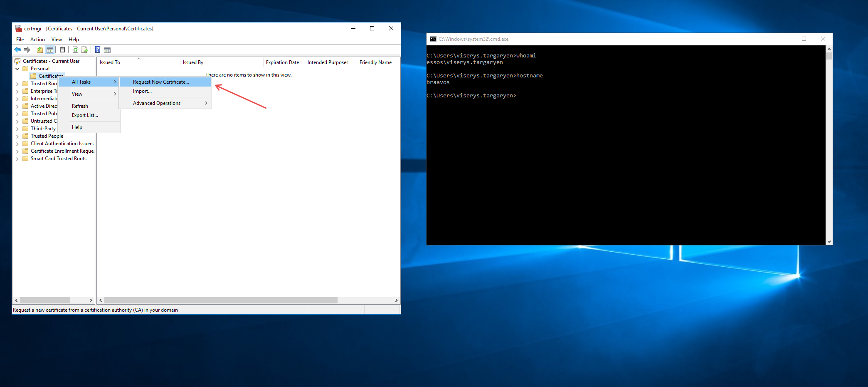The height and width of the screenshot is (387, 868).
Task: Click the cmd window scroll up arrow
Action: point(829,49)
